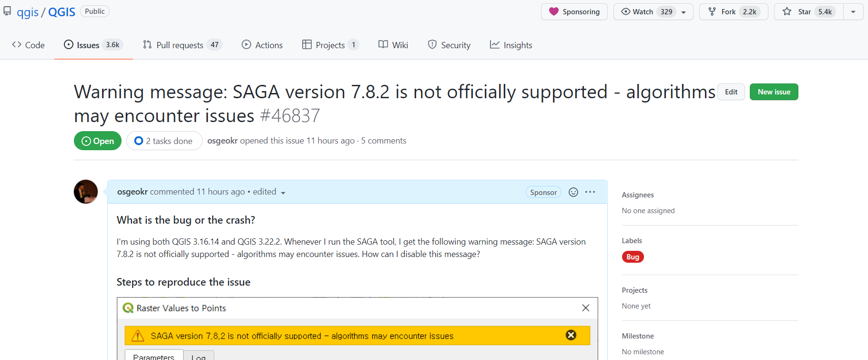Viewport: 868px width, 360px height.
Task: Click the osgeokr avatar thumbnail
Action: (86, 192)
